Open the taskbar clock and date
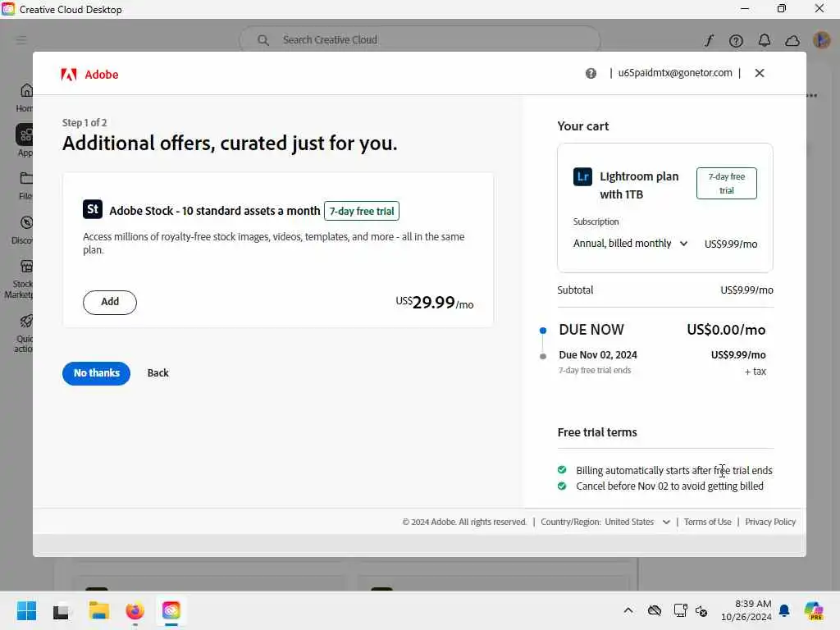The height and width of the screenshot is (630, 840). 746,610
